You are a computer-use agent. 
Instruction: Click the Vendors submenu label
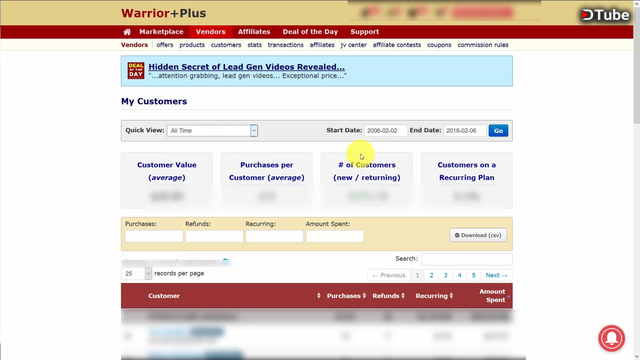pos(134,45)
